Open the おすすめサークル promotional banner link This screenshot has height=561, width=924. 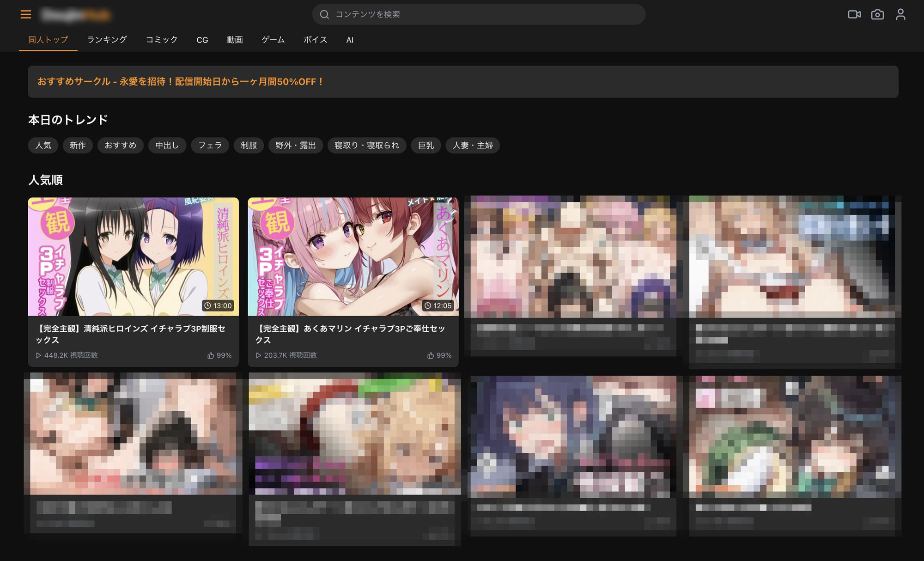(x=180, y=82)
